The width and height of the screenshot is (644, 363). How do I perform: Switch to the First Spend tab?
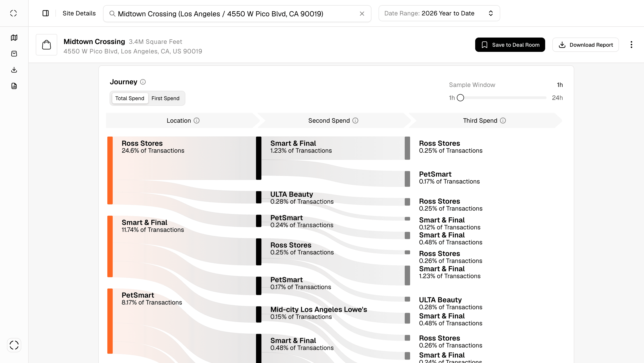[x=165, y=98]
